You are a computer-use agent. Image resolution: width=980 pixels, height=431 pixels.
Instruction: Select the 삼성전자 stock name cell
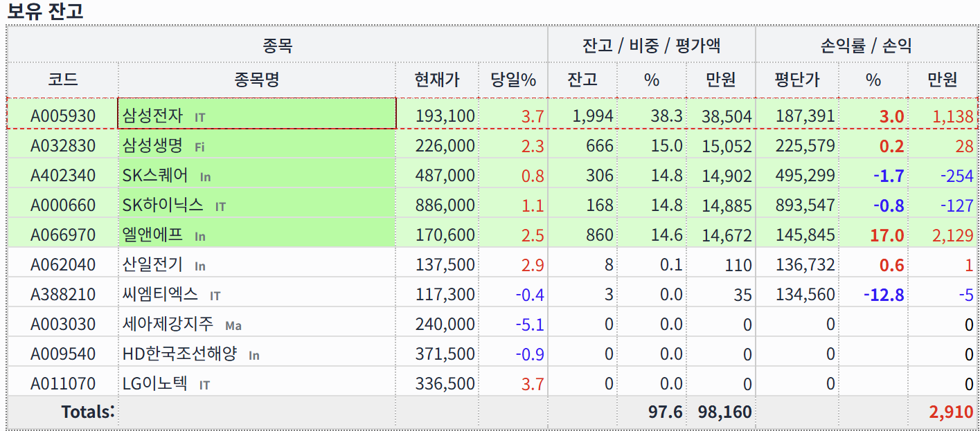pyautogui.click(x=152, y=116)
